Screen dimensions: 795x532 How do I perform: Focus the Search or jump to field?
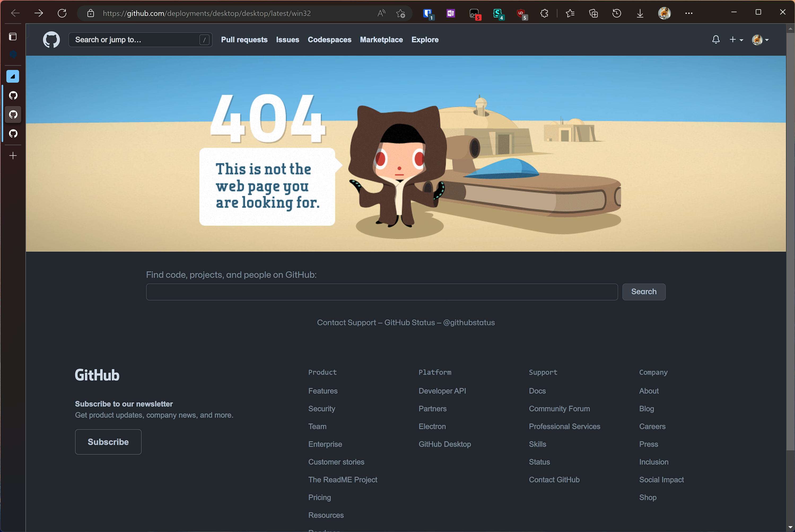coord(141,40)
